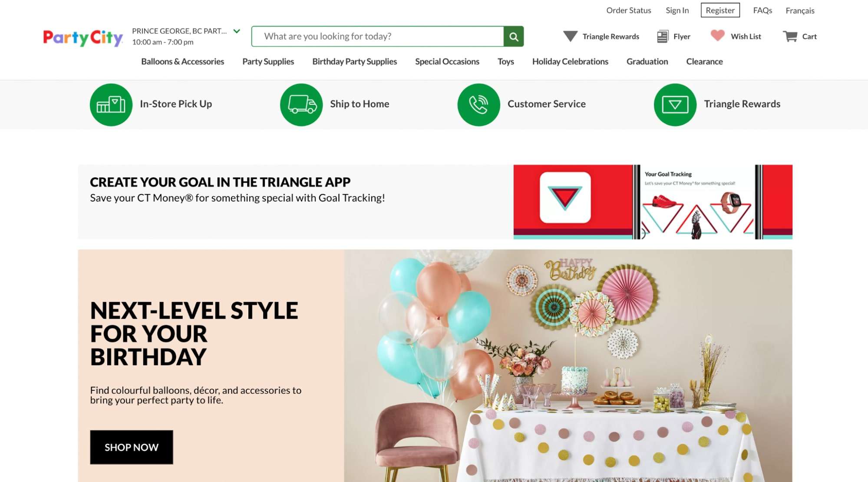Click the Triangle Rewards green circle icon
The width and height of the screenshot is (868, 482).
click(x=675, y=105)
